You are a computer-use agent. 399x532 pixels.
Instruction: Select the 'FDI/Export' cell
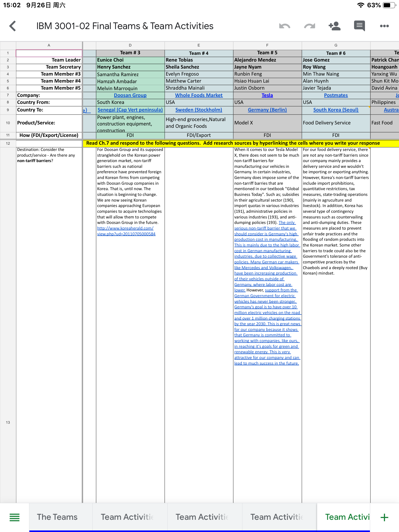tap(199, 135)
